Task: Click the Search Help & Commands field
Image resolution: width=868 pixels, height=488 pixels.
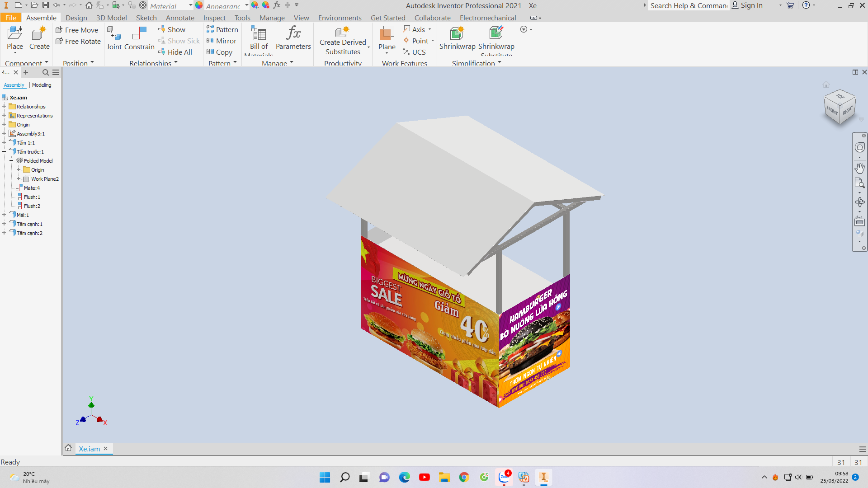Action: 689,5
